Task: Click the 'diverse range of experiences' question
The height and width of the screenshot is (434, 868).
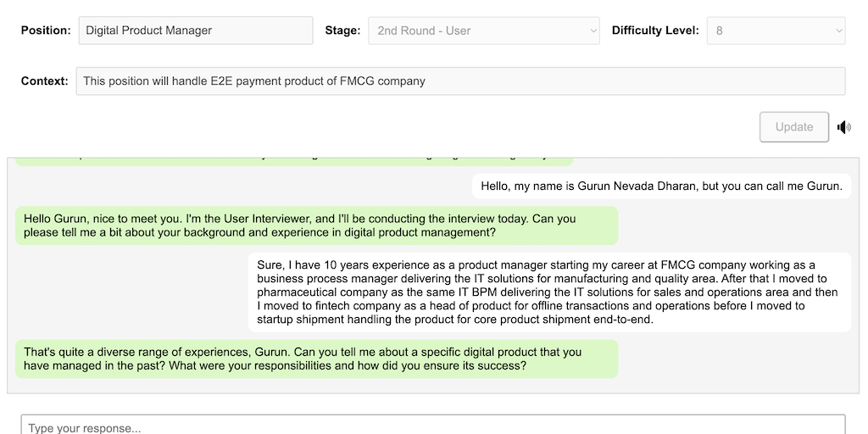Action: pyautogui.click(x=316, y=359)
